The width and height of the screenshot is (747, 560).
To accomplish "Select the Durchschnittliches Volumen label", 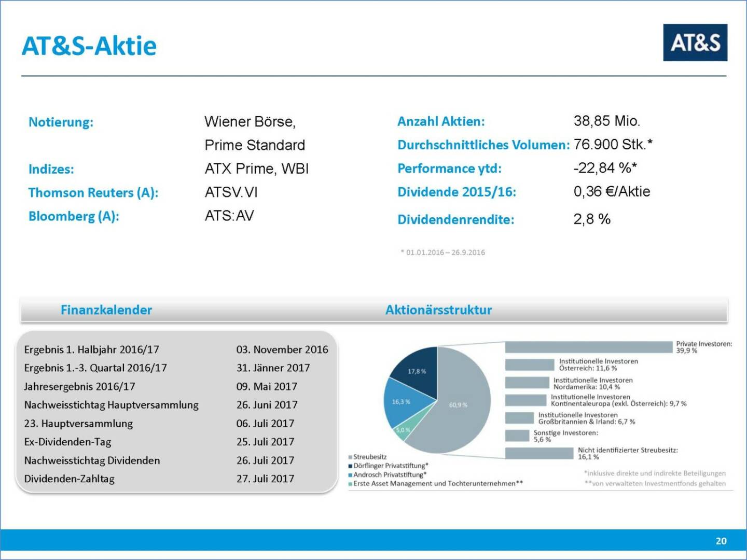I will [x=483, y=145].
